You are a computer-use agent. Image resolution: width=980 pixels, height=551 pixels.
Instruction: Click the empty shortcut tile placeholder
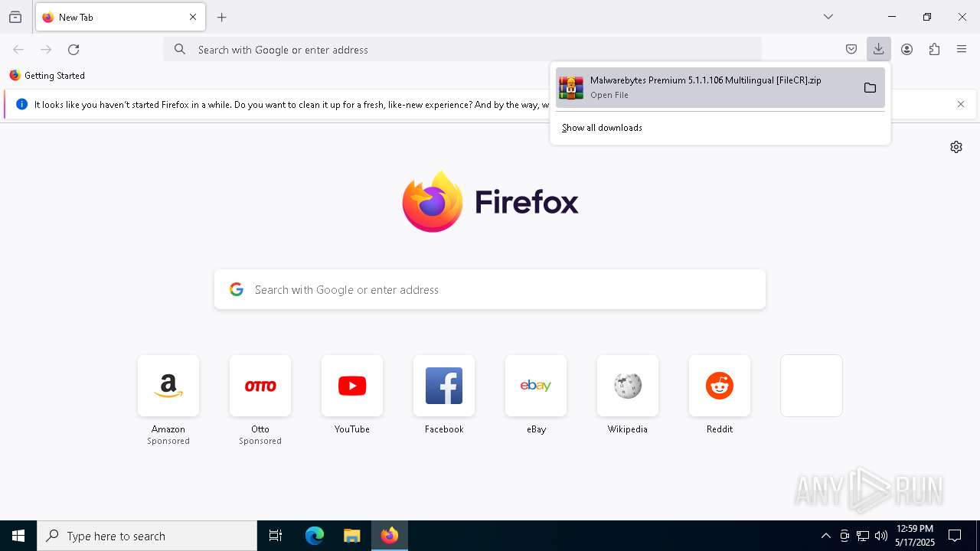[812, 386]
